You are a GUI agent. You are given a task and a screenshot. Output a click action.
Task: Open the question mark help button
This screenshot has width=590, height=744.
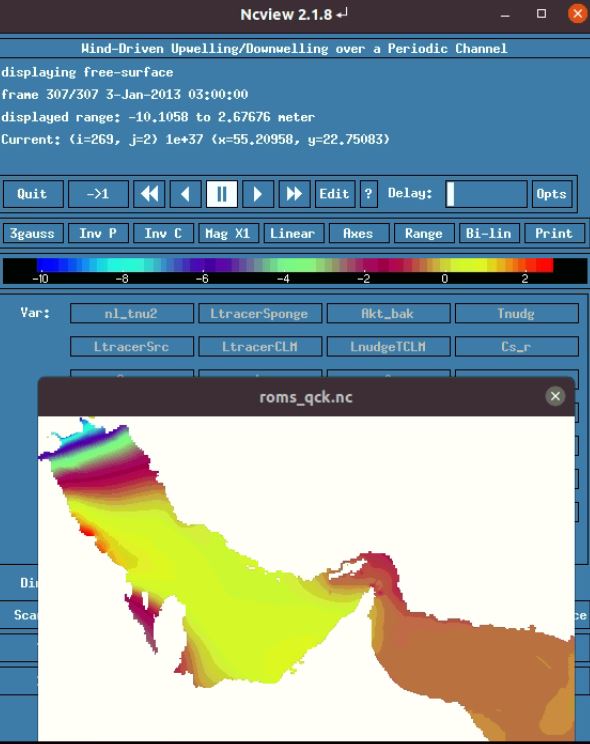click(368, 194)
